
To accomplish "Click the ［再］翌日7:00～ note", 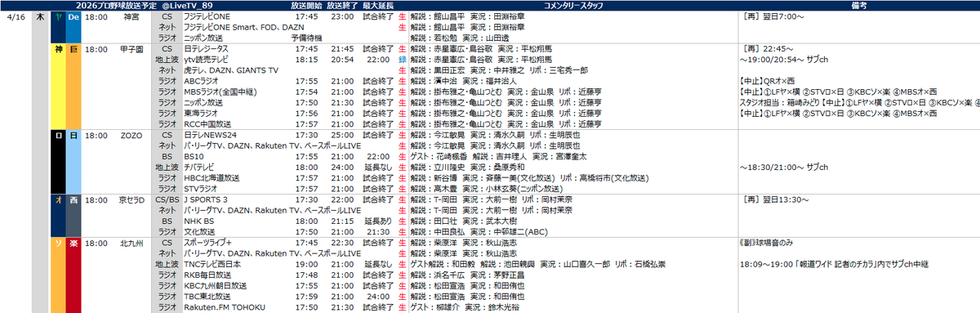I will click(x=773, y=16).
